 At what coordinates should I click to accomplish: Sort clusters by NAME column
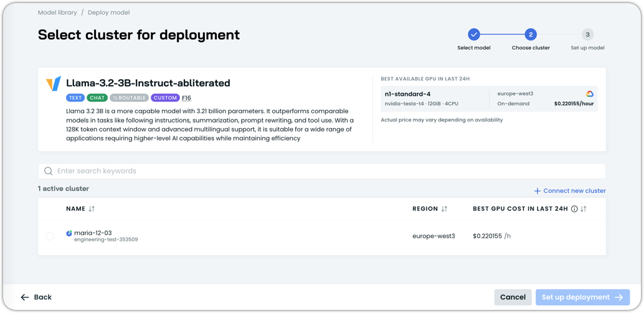click(x=92, y=209)
